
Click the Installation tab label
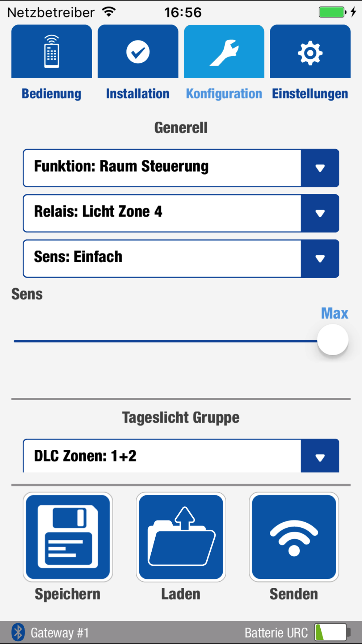[x=138, y=94]
